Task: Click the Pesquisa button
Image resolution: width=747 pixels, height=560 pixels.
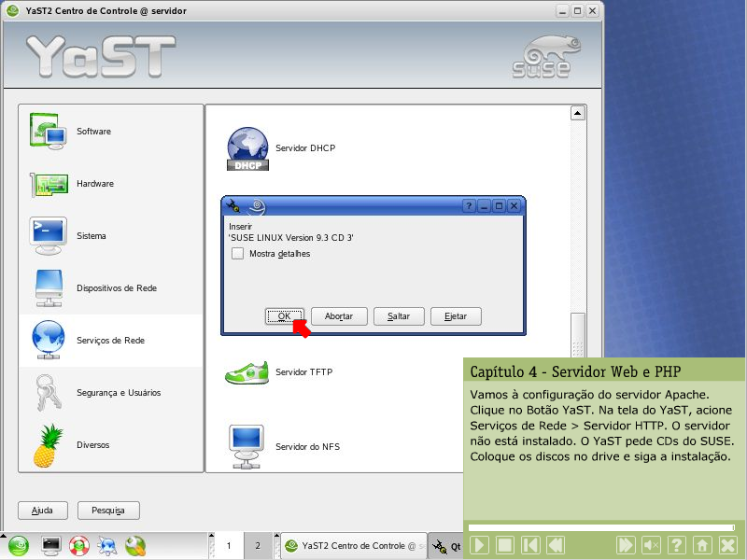Action: pyautogui.click(x=108, y=511)
